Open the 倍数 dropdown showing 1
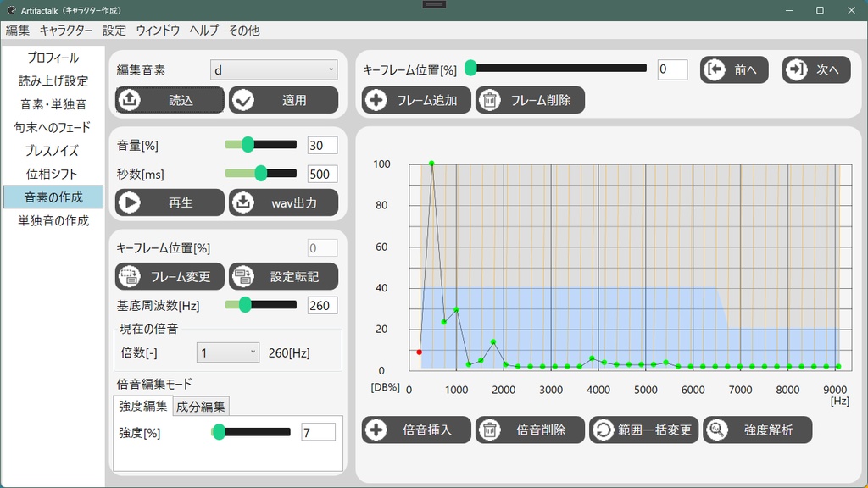 pos(227,351)
